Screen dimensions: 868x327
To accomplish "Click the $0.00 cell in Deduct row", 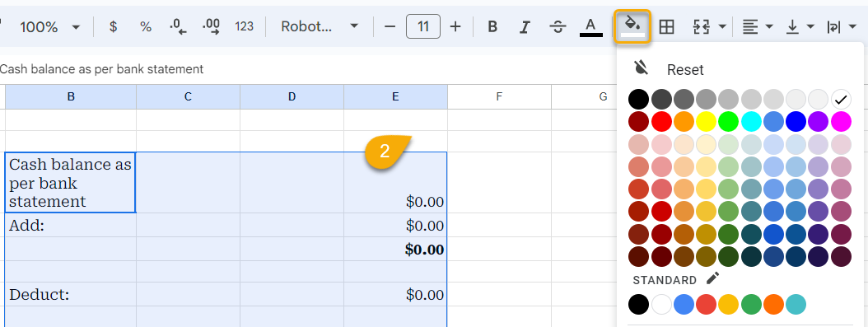I will point(395,294).
